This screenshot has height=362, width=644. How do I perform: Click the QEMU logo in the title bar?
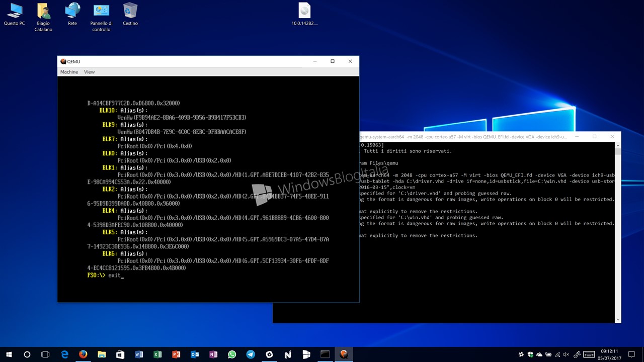pos(63,61)
